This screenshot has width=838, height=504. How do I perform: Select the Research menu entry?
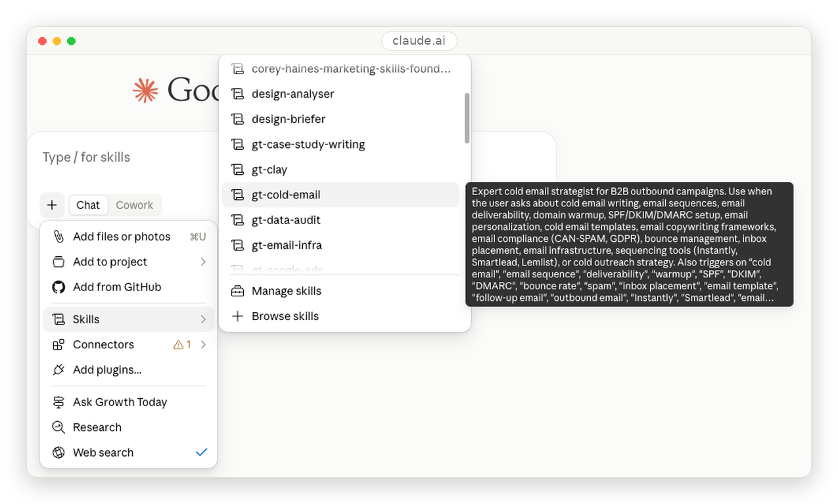pyautogui.click(x=128, y=427)
